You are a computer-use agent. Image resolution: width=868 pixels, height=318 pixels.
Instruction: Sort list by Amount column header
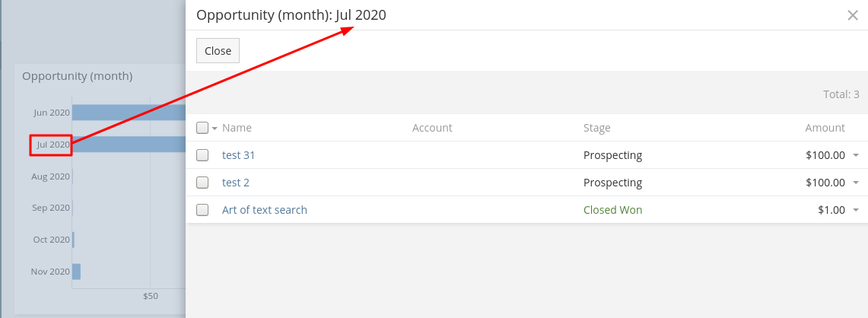point(825,128)
